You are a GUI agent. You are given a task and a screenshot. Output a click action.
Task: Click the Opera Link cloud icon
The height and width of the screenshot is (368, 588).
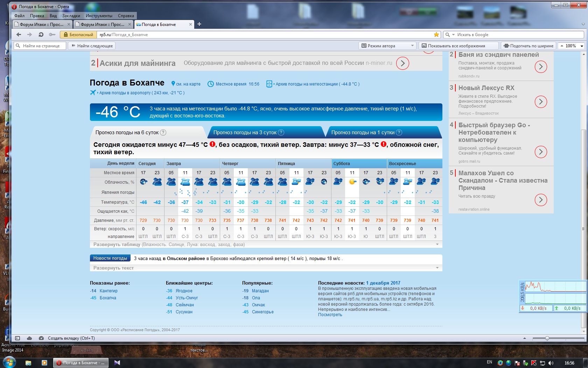pos(29,338)
